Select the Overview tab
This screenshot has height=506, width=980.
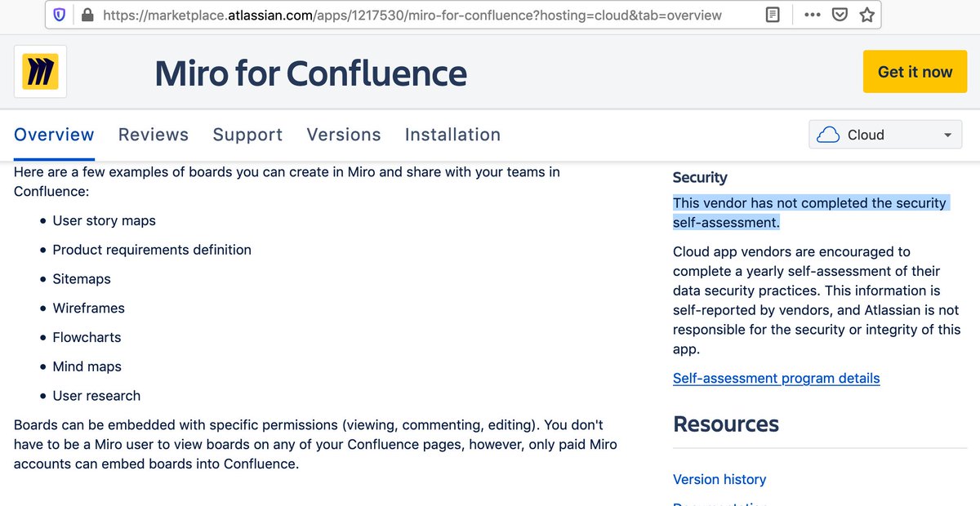(54, 135)
